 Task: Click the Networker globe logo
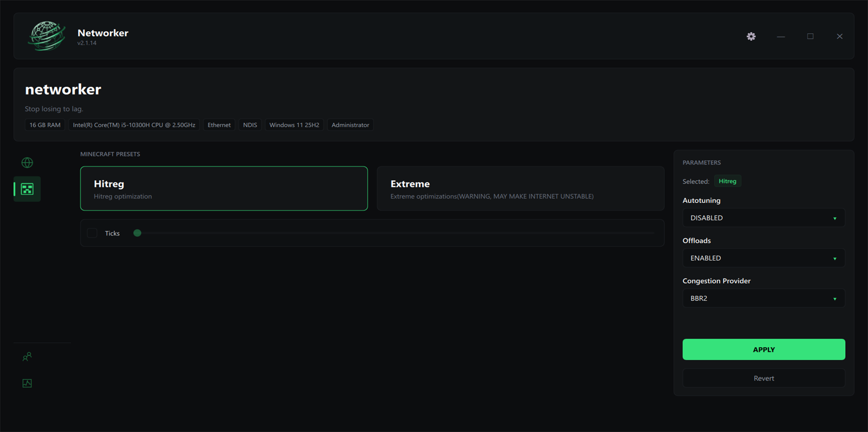(47, 36)
